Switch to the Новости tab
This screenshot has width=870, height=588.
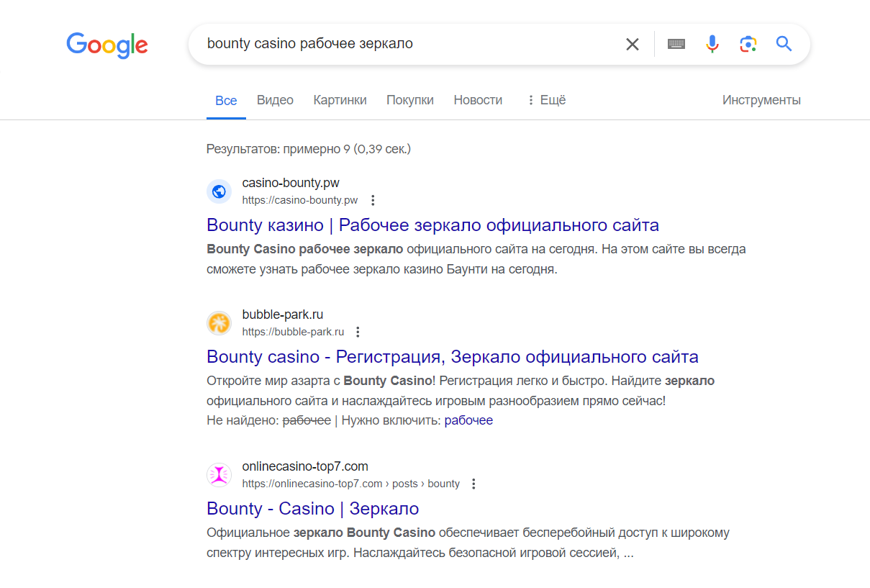(x=478, y=100)
